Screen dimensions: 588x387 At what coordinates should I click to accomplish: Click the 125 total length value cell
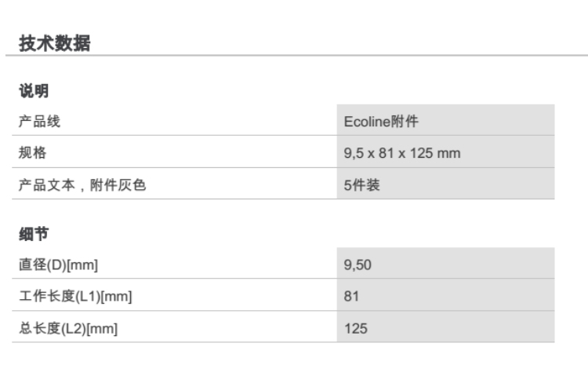click(x=355, y=329)
